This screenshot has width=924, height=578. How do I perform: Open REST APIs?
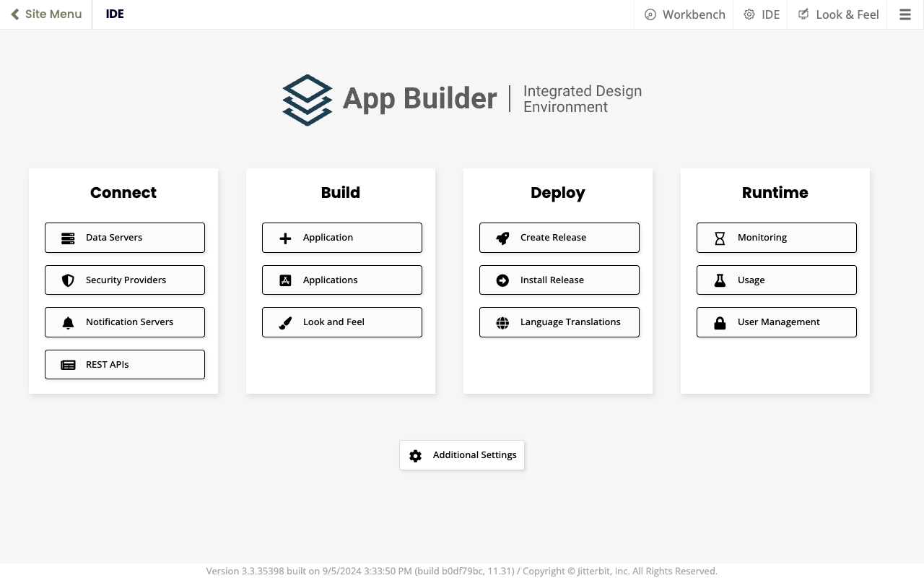[x=125, y=365]
